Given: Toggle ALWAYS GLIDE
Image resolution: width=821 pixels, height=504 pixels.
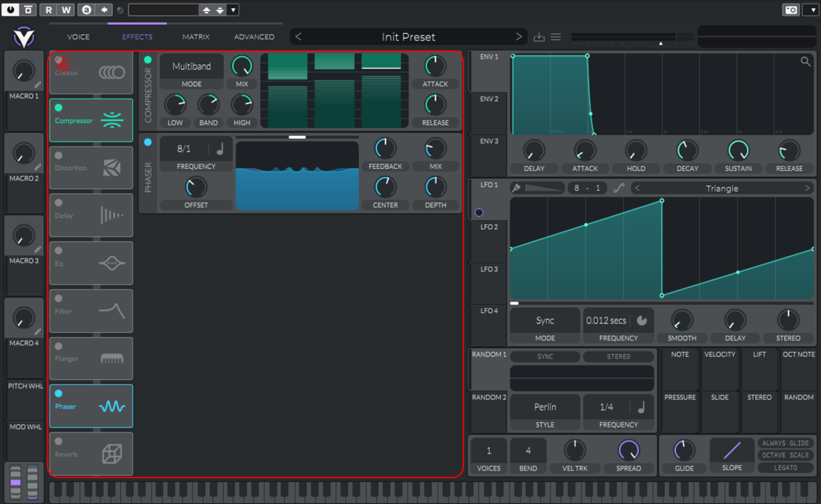Looking at the screenshot, I should 785,443.
